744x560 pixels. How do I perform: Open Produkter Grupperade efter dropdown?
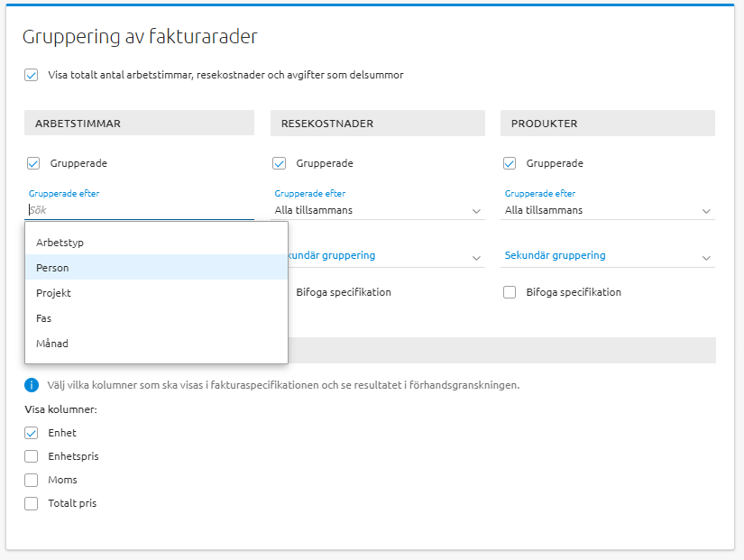click(x=608, y=210)
